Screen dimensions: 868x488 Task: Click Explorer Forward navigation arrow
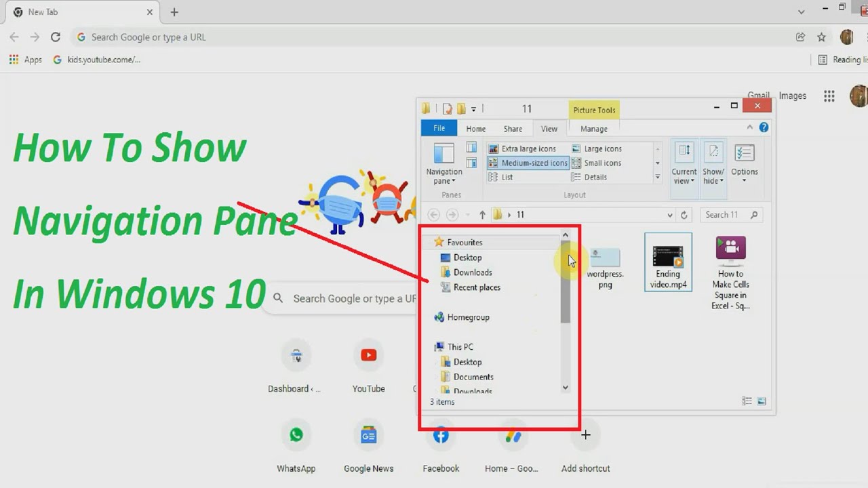point(452,215)
